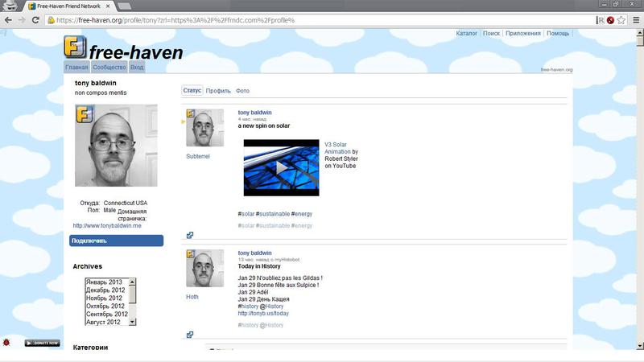
Task: Open the Каталог link
Action: [x=467, y=33]
